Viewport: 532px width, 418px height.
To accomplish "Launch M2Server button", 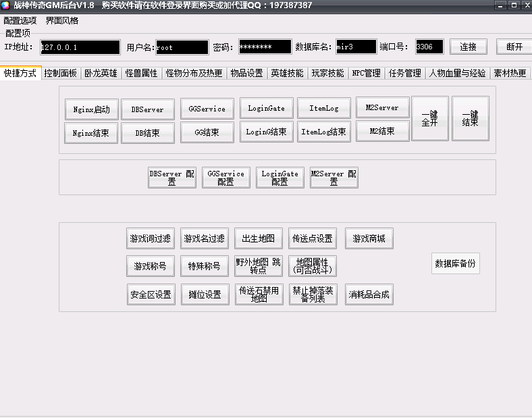I will [382, 107].
